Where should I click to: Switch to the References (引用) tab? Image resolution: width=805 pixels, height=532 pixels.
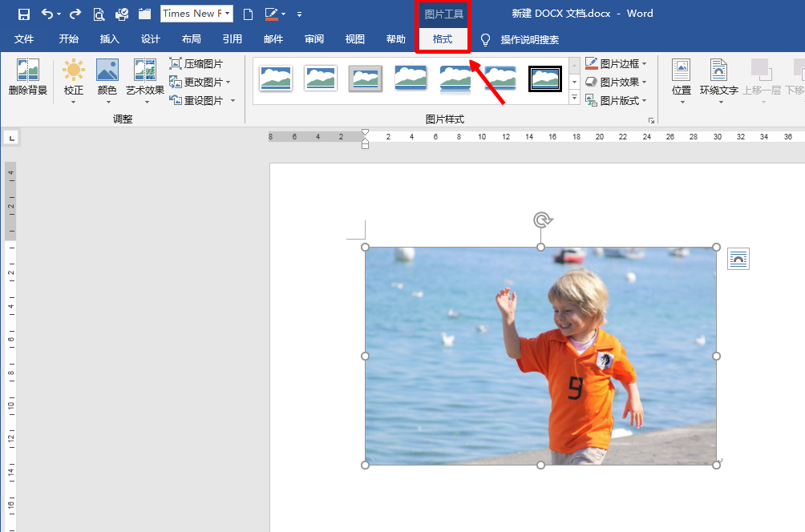coord(233,39)
